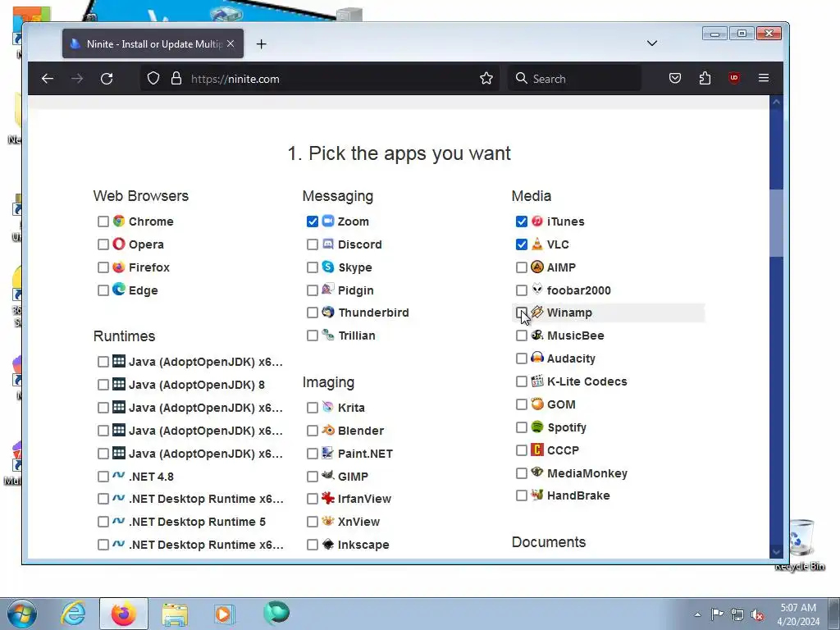The height and width of the screenshot is (630, 840).
Task: Uncheck the iTunes checkbox
Action: tap(521, 221)
